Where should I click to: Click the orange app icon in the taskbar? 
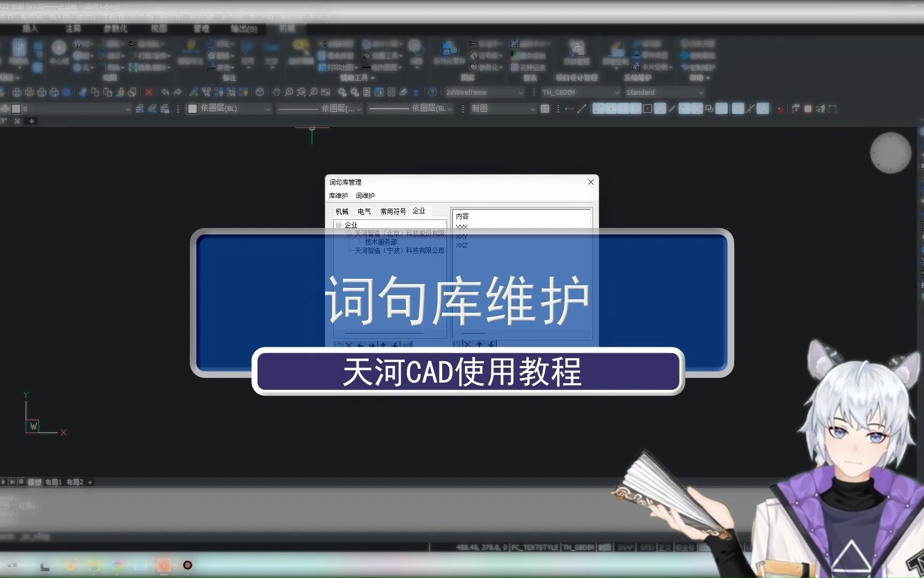[164, 565]
